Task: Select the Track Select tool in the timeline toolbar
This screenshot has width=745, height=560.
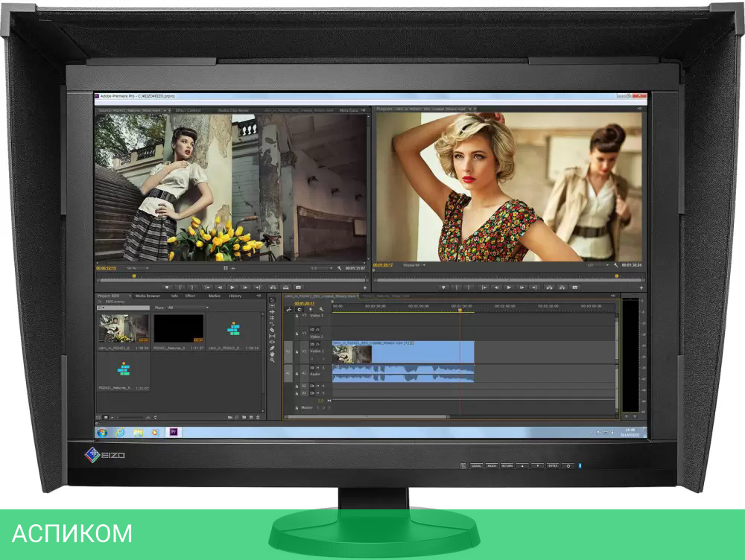Action: pyautogui.click(x=272, y=305)
